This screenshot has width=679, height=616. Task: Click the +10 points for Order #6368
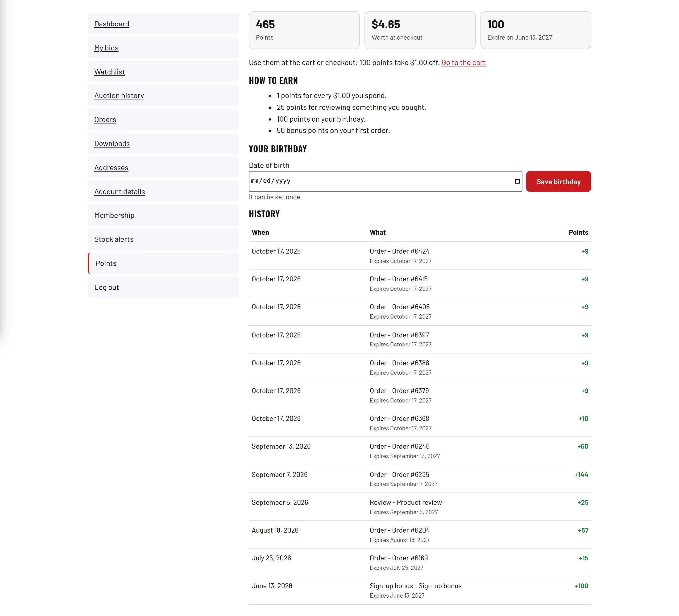(x=583, y=419)
